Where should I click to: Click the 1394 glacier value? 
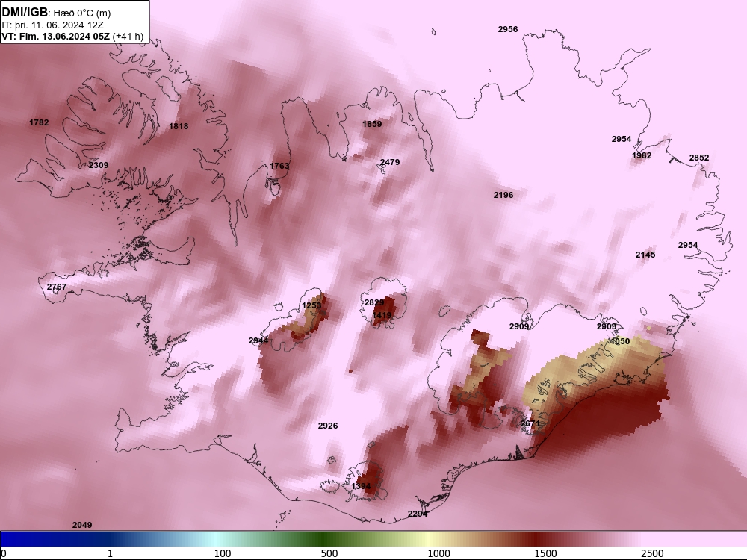(x=361, y=486)
